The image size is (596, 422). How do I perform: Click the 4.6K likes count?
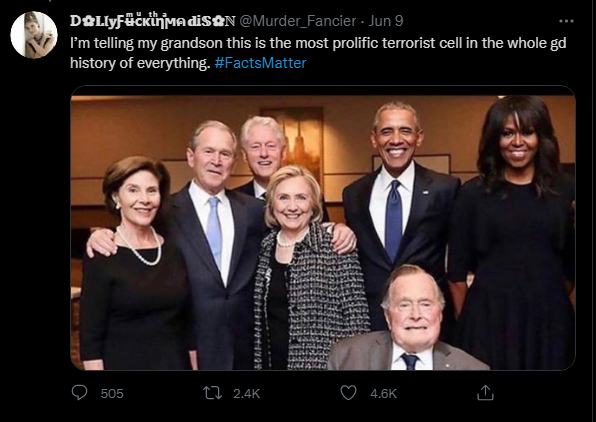pos(383,393)
